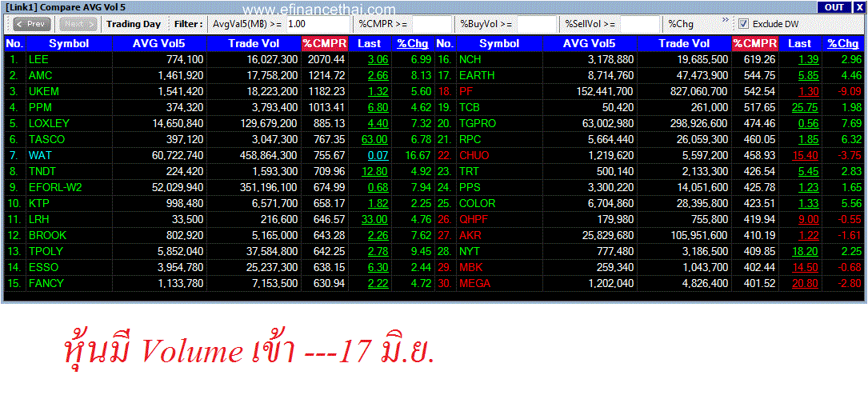
Task: Select symbol AKR
Action: 470,236
